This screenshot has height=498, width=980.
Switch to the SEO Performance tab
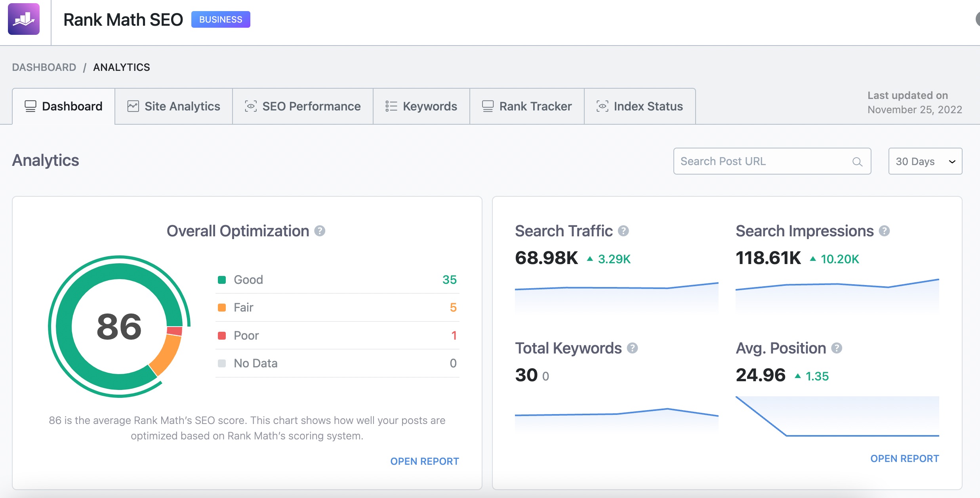point(304,106)
